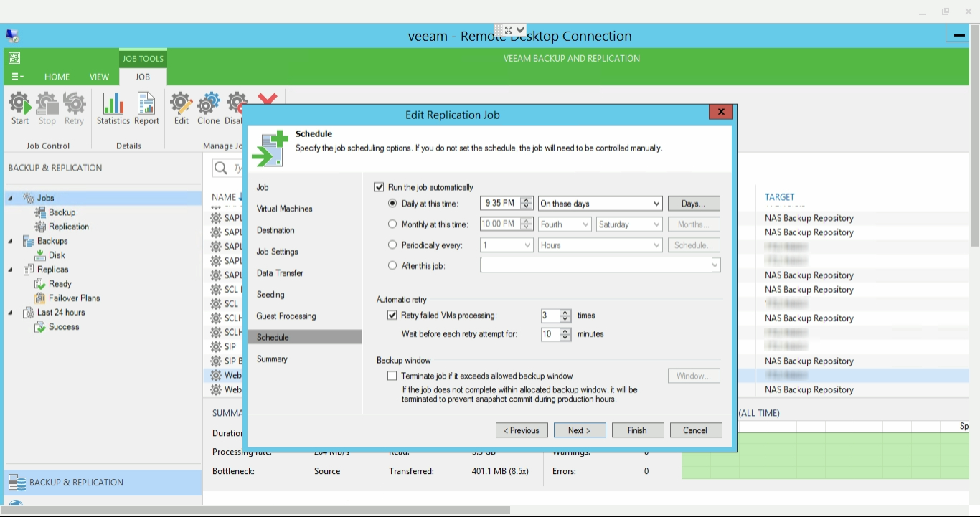The image size is (980, 517).
Task: Click the Previous button
Action: click(522, 430)
